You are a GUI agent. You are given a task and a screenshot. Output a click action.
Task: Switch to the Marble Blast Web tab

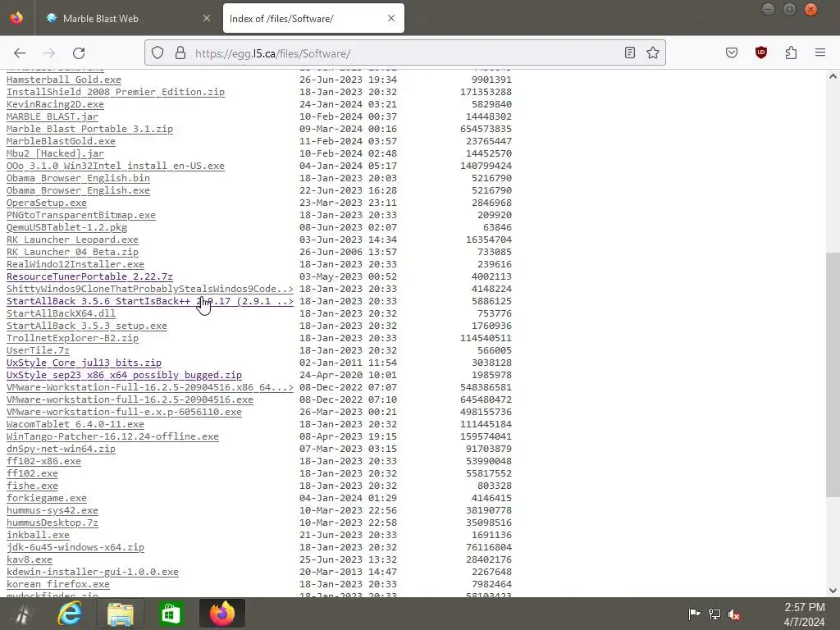(128, 18)
